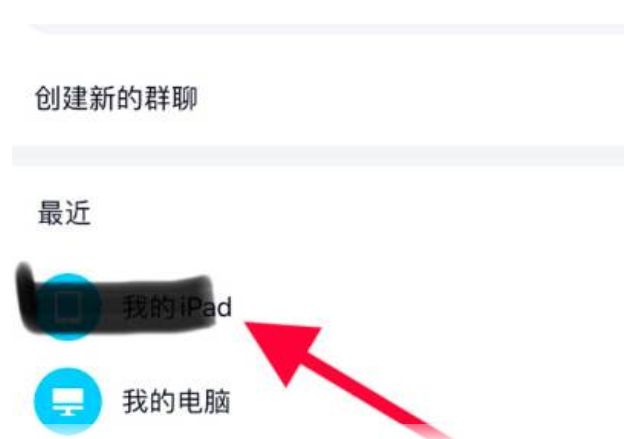
Task: Tap the 我的 iPad tablet icon
Action: [68, 307]
